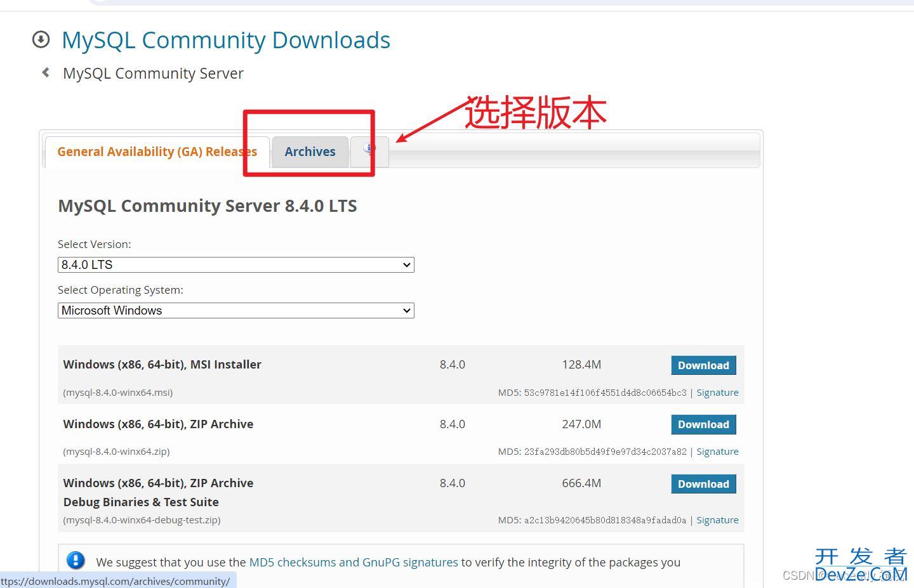Click the MySQL Community Server breadcrumb text

[153, 74]
